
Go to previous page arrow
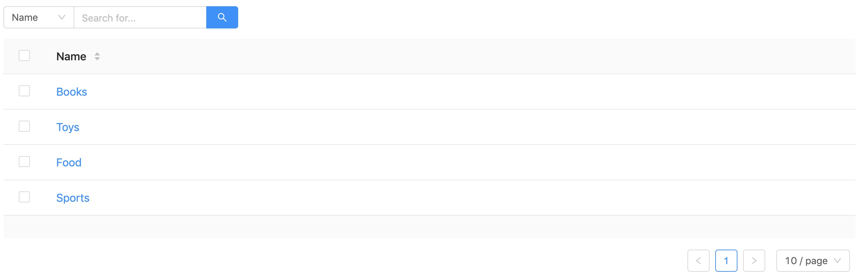click(x=698, y=261)
